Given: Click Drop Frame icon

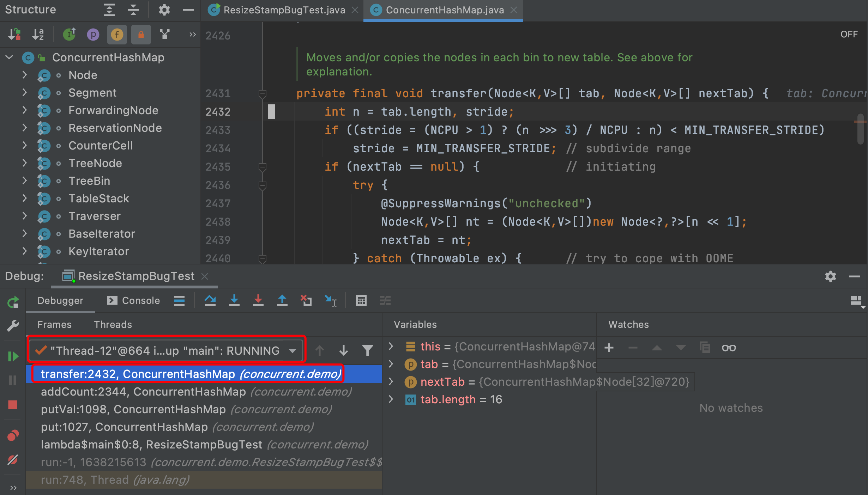Looking at the screenshot, I should pyautogui.click(x=306, y=300).
